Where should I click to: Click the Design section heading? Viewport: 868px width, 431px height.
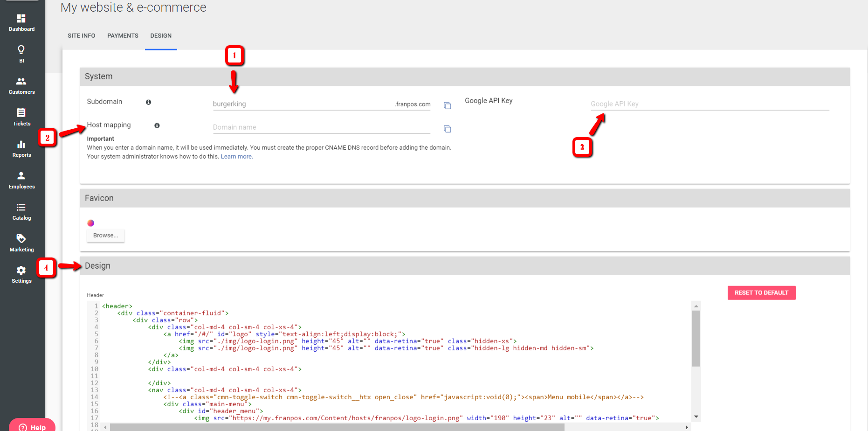coord(97,266)
